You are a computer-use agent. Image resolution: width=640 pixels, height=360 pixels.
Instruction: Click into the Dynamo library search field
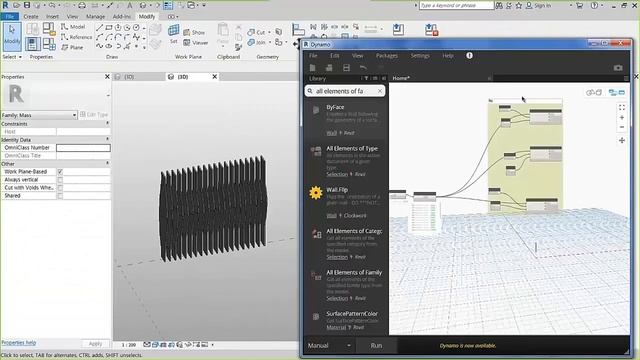pyautogui.click(x=344, y=91)
